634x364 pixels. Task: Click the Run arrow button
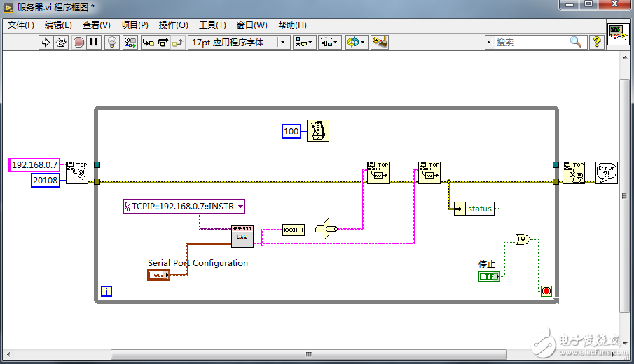click(x=46, y=43)
